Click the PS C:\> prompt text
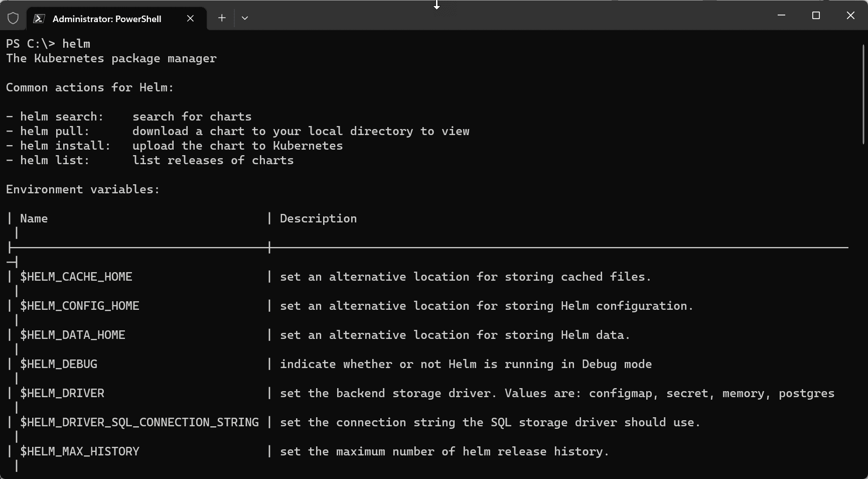 (31, 44)
